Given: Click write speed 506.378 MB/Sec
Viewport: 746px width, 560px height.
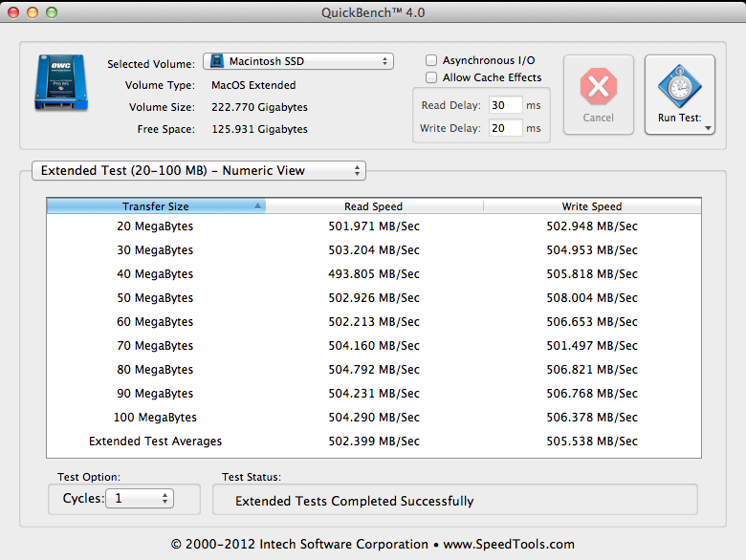Looking at the screenshot, I should (x=592, y=418).
